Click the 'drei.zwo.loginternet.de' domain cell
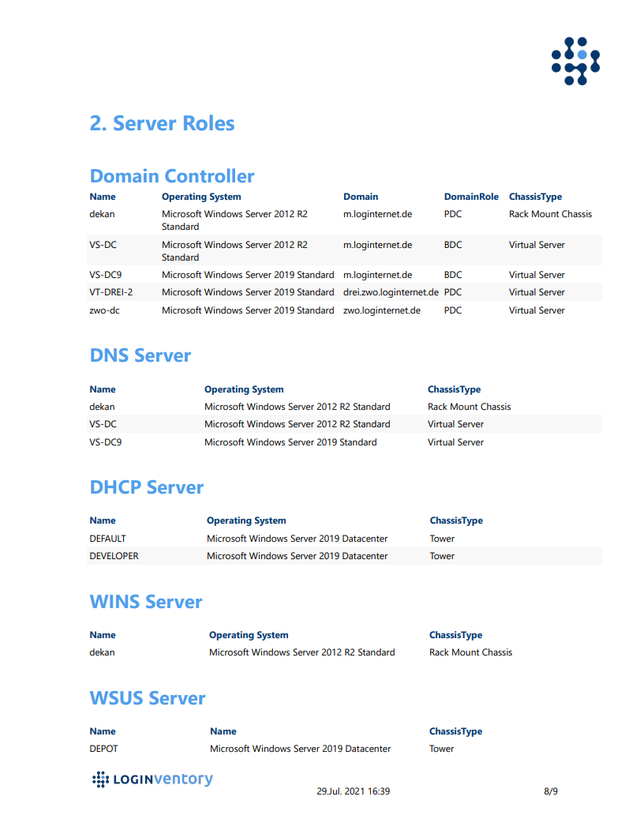 tap(391, 292)
